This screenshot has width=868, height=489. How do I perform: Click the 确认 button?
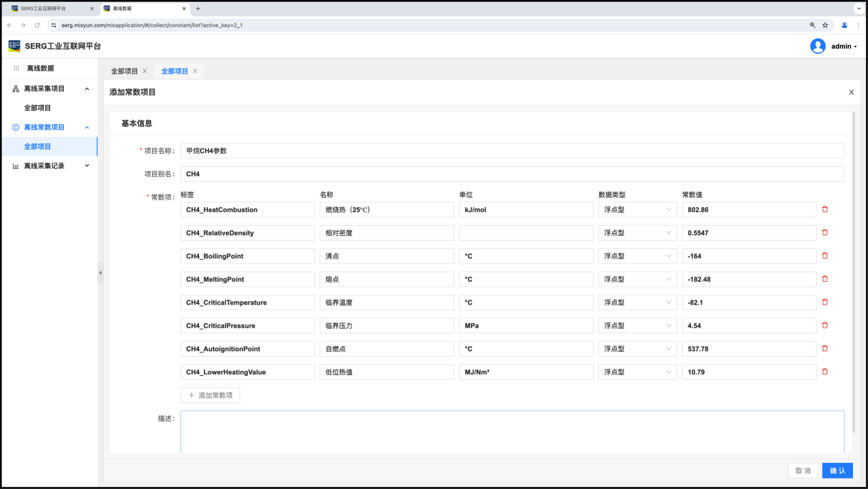(x=837, y=470)
